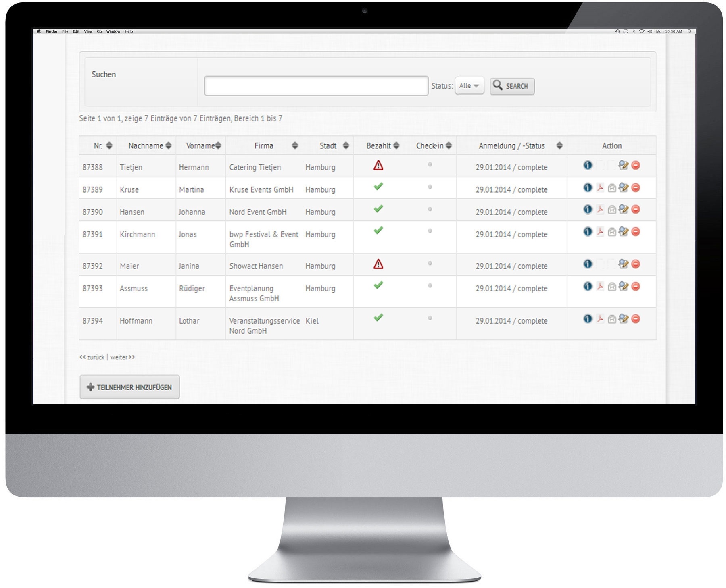The width and height of the screenshot is (726, 588).
Task: Toggle check-in status for Hansen
Action: [x=430, y=209]
